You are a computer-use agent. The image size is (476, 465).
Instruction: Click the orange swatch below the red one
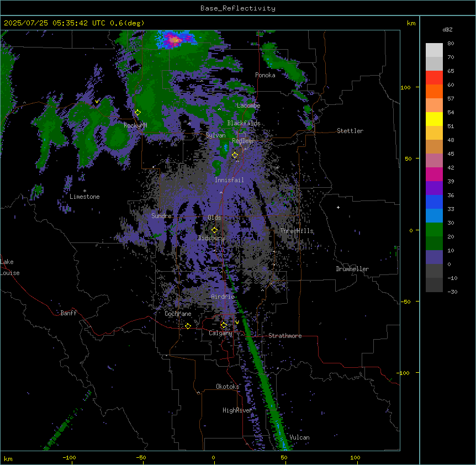coord(434,91)
